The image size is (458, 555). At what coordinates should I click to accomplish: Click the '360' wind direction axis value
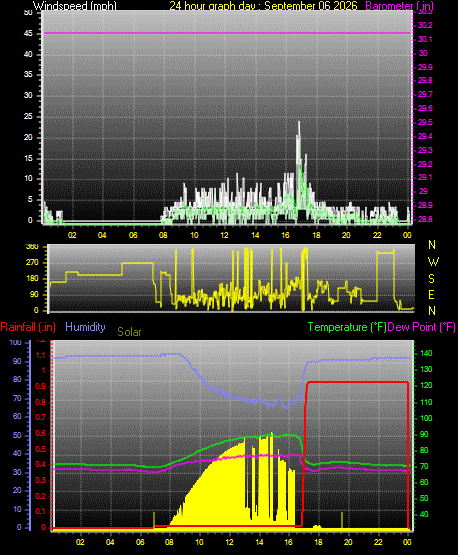point(32,247)
